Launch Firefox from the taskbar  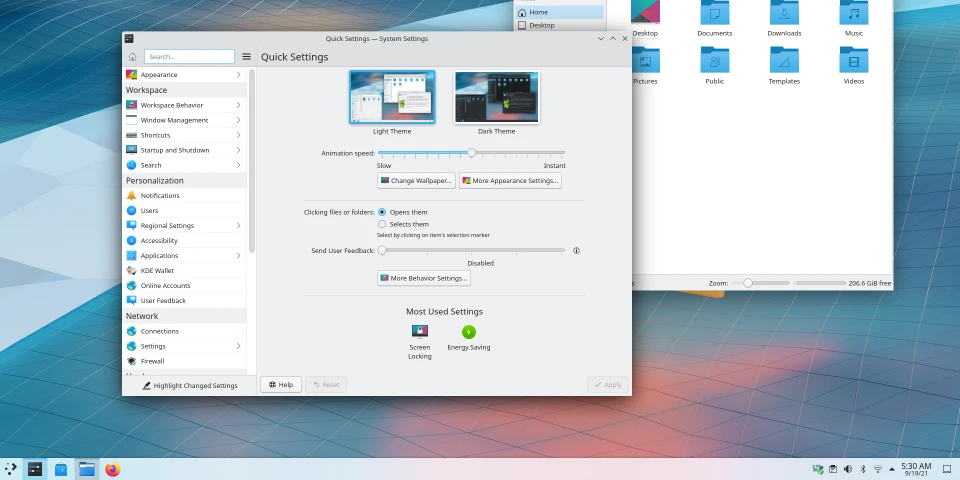coord(112,469)
